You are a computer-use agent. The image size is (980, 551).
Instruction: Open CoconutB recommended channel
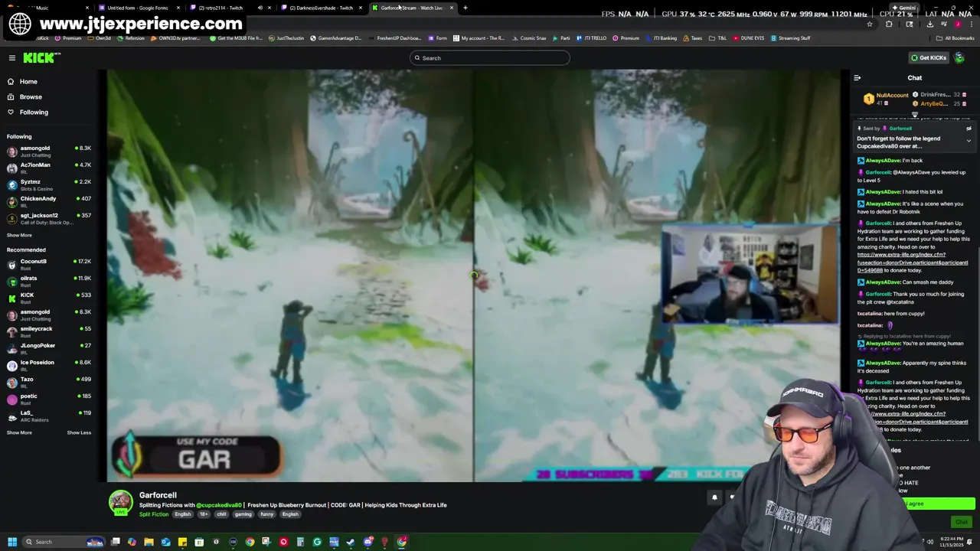pyautogui.click(x=47, y=265)
